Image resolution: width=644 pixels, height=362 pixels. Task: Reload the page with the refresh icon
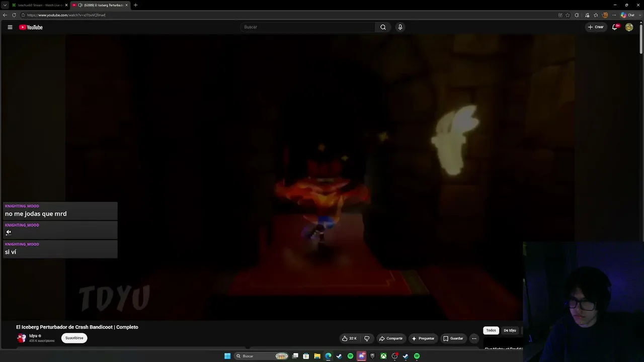point(14,15)
